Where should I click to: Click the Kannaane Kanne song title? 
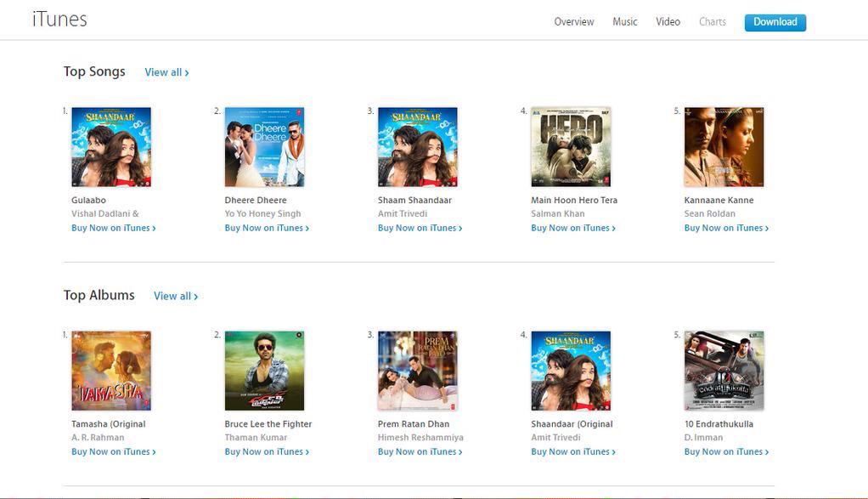coord(719,200)
